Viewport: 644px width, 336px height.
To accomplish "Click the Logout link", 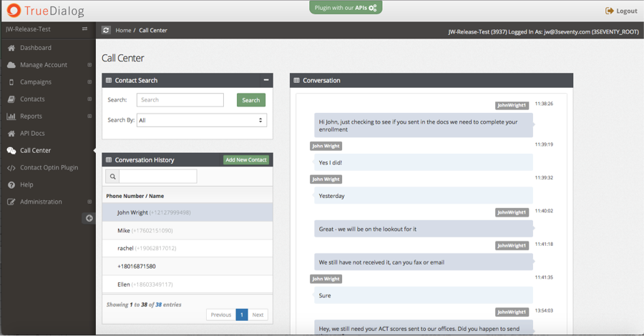I will [621, 11].
